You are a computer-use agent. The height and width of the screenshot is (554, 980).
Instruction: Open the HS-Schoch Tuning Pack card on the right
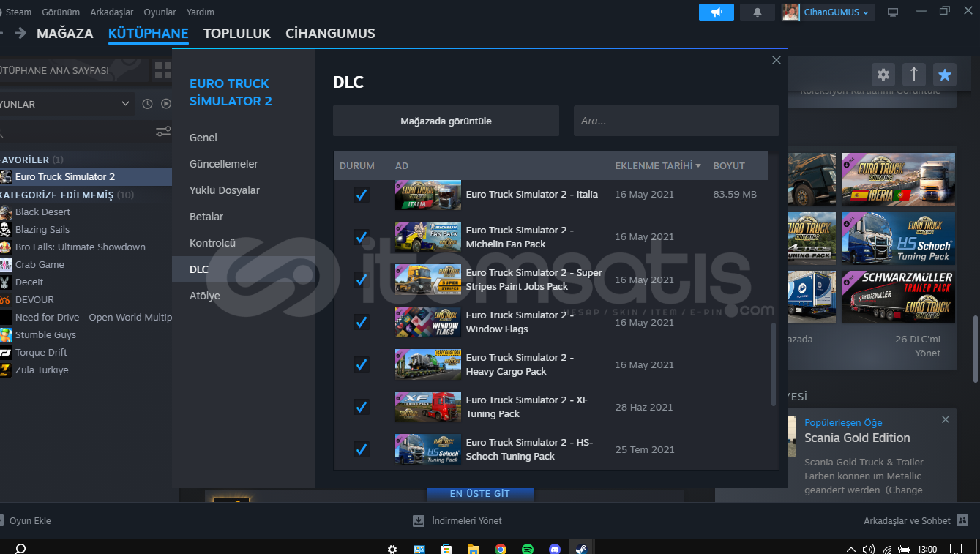tap(898, 239)
